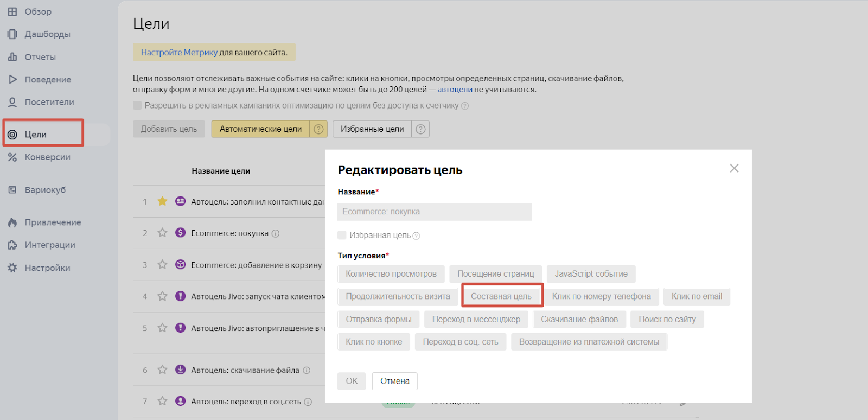Go to Посетители section

click(x=49, y=102)
